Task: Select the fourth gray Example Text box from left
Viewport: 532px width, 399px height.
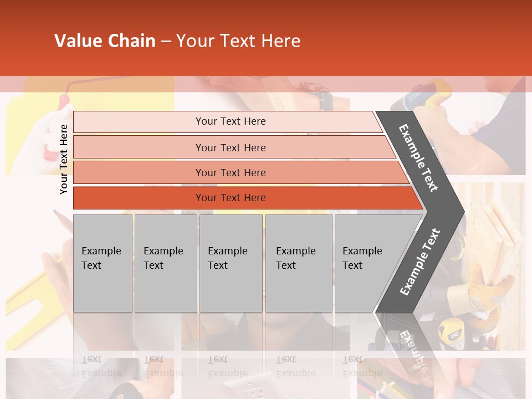Action: click(298, 263)
